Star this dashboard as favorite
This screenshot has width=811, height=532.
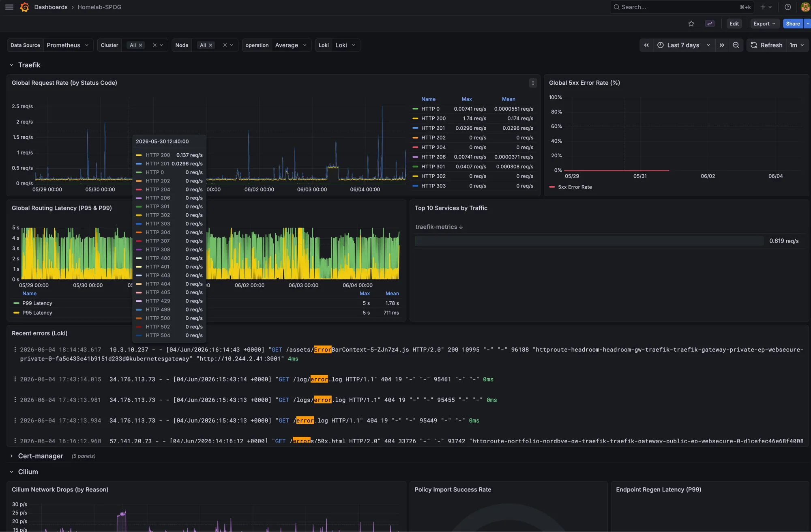point(691,24)
